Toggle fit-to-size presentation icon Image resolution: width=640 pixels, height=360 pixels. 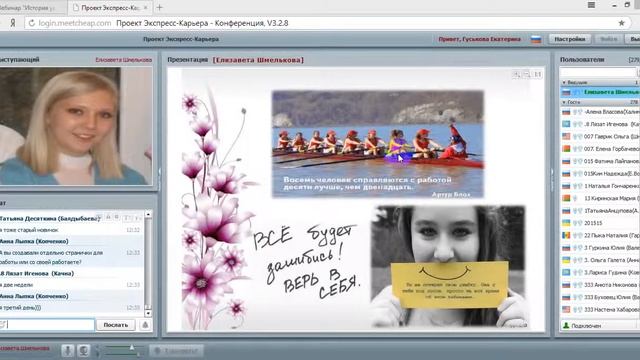click(538, 74)
